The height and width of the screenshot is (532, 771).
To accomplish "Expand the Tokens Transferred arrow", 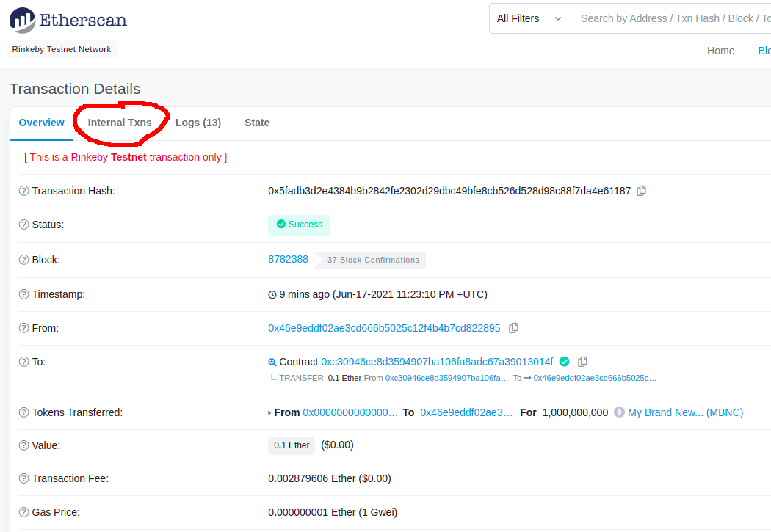I will [x=269, y=412].
